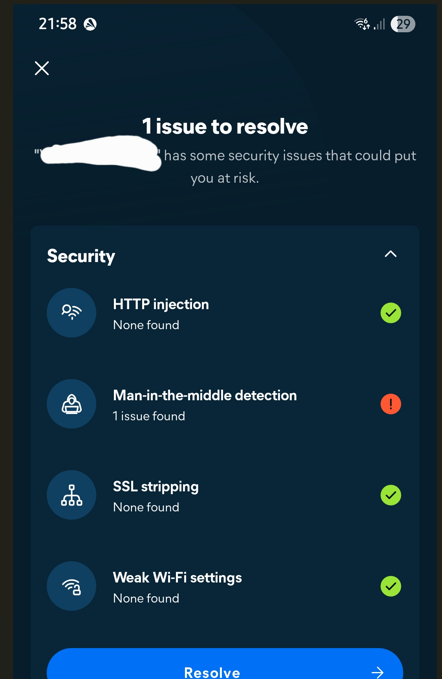
Task: Close the scan results screen
Action: pos(42,68)
